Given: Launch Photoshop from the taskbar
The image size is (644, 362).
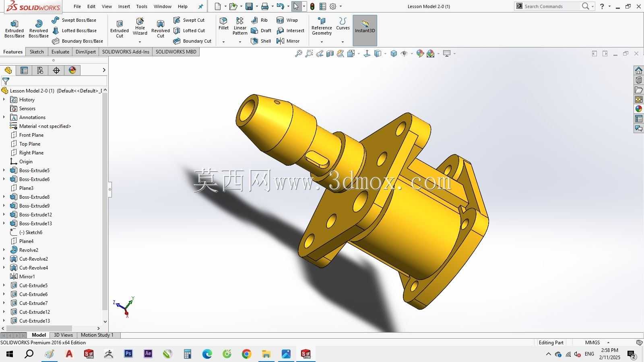Looking at the screenshot, I should click(128, 354).
